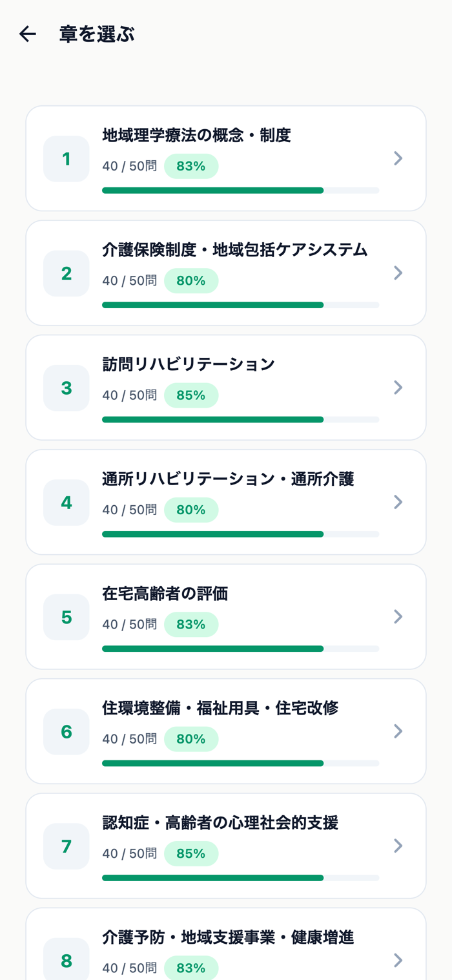This screenshot has height=980, width=452.
Task: Click the 章を選ぶ page title
Action: point(97,34)
